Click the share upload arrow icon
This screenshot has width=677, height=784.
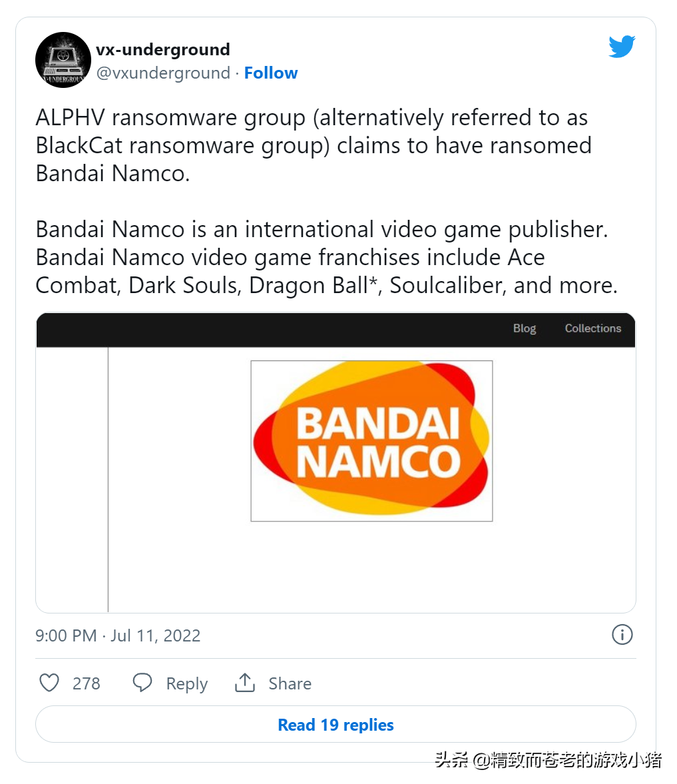pyautogui.click(x=245, y=683)
